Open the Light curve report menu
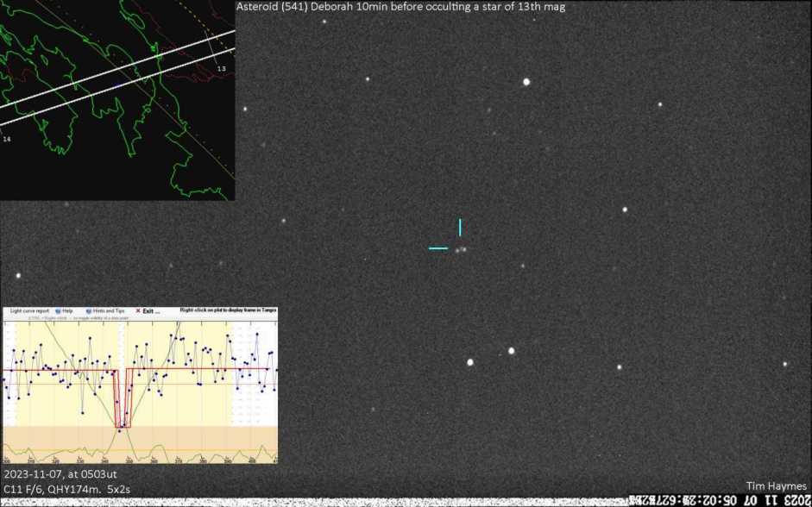Image resolution: width=812 pixels, height=507 pixels. [29, 310]
